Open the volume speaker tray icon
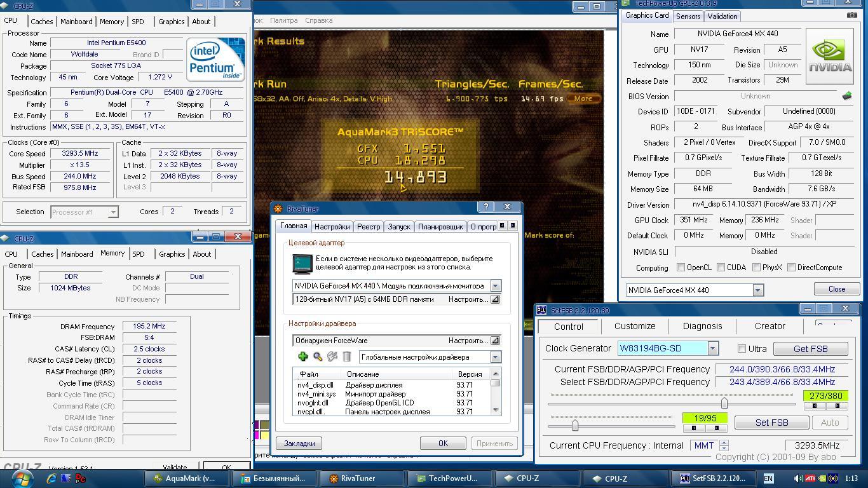868x488 pixels. coord(798,478)
